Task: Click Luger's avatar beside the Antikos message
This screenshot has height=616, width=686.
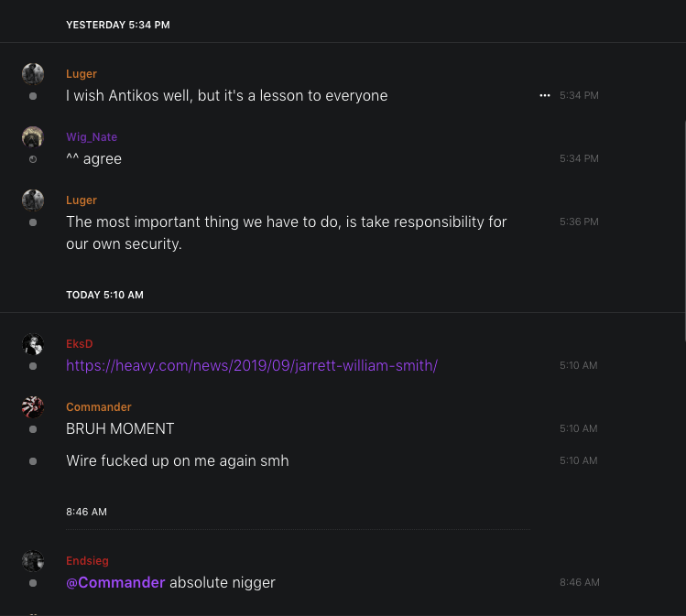Action: pyautogui.click(x=33, y=74)
